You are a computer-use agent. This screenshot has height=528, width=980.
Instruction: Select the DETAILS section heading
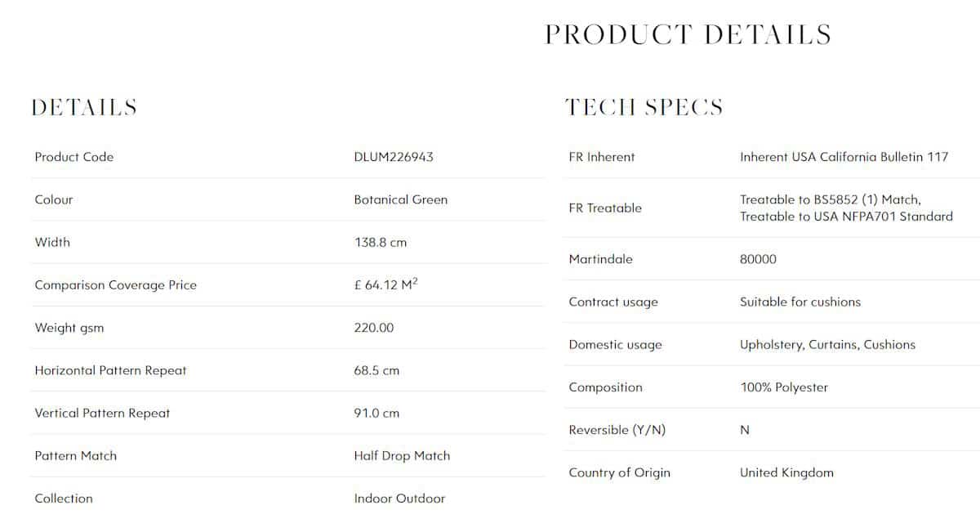[x=84, y=107]
